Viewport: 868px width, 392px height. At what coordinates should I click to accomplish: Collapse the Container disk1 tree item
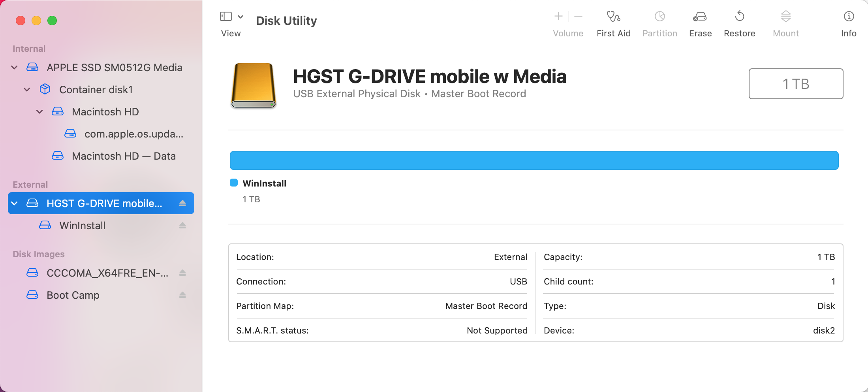pyautogui.click(x=26, y=89)
